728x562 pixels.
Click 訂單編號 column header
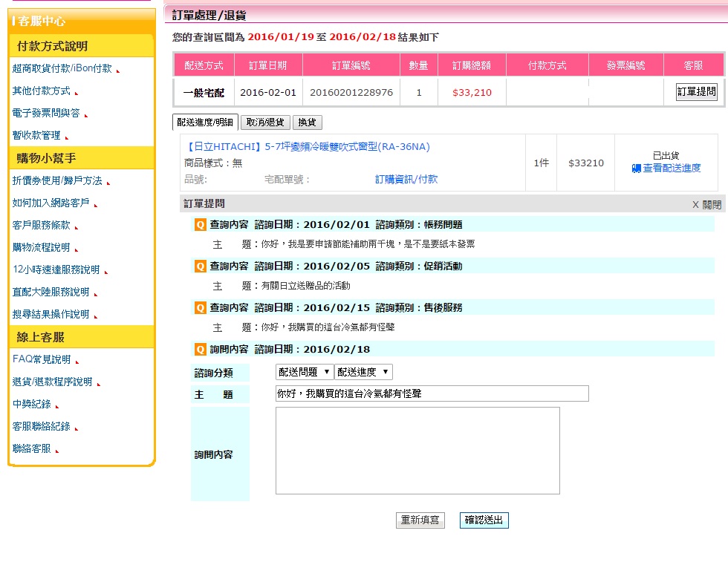[x=351, y=65]
